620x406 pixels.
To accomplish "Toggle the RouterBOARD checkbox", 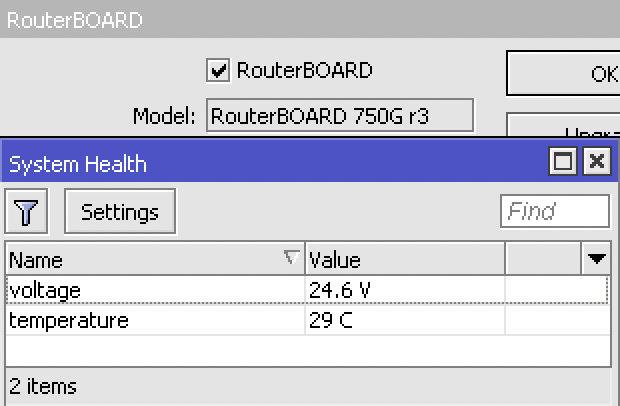I will pyautogui.click(x=218, y=70).
